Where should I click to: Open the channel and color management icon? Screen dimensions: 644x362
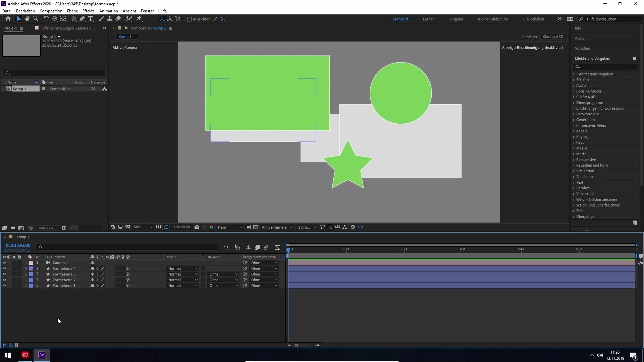pyautogui.click(x=212, y=227)
